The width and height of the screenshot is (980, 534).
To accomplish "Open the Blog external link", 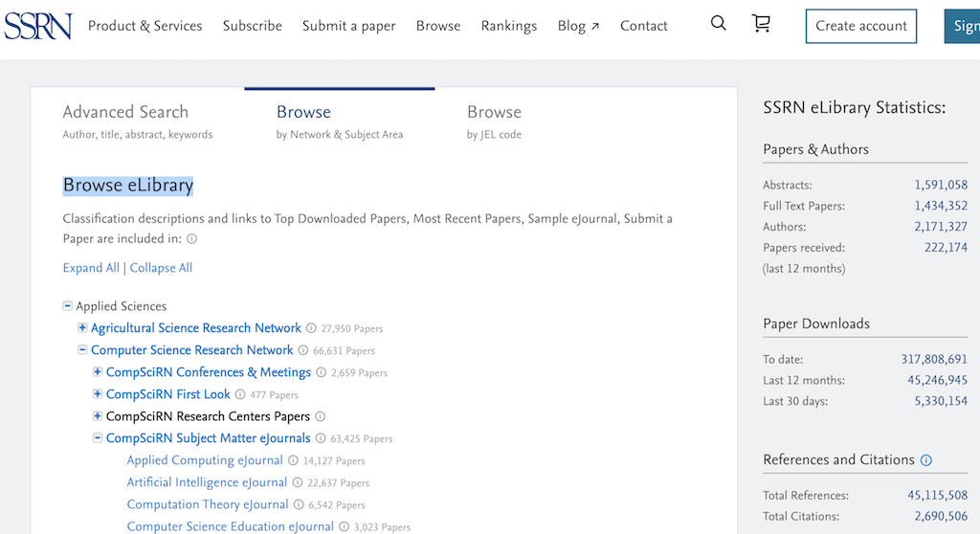I will [x=578, y=26].
